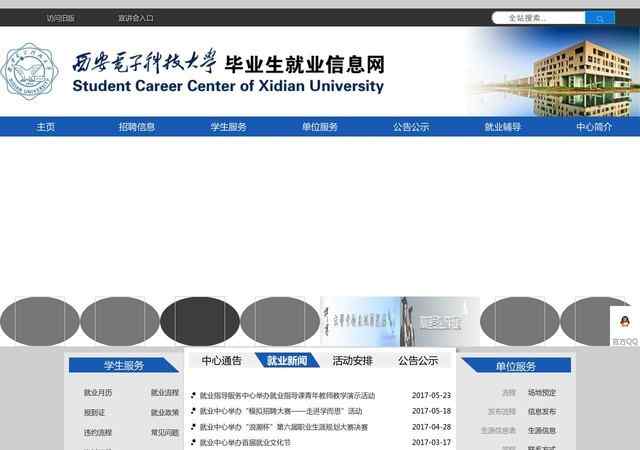Click the 2017-03-17 date text
The image size is (640, 450).
coord(431,442)
